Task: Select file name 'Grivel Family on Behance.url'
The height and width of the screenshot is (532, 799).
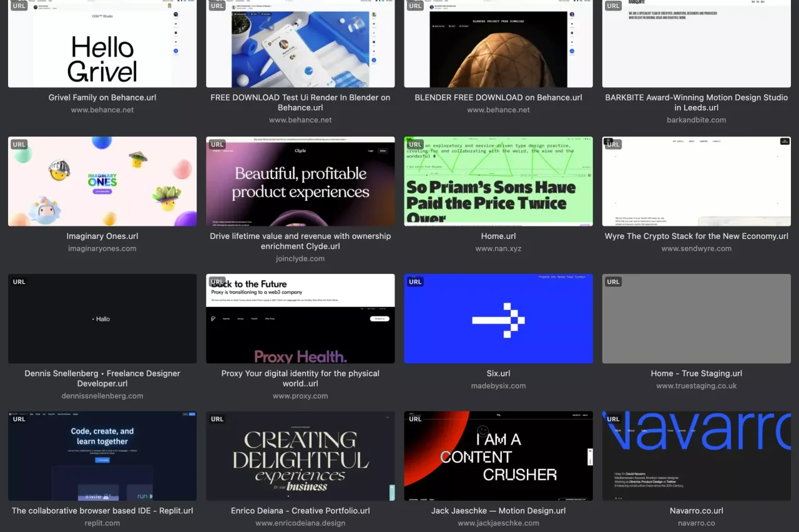Action: click(x=102, y=97)
